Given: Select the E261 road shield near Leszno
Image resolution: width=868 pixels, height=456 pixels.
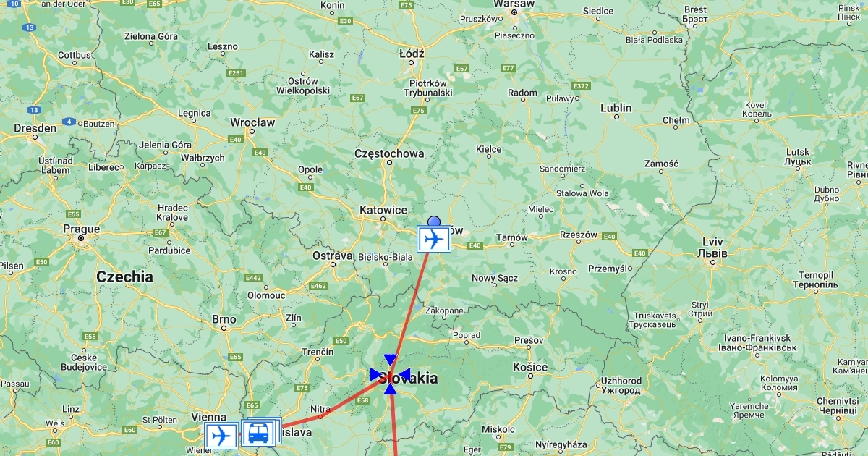Looking at the screenshot, I should coord(236,73).
